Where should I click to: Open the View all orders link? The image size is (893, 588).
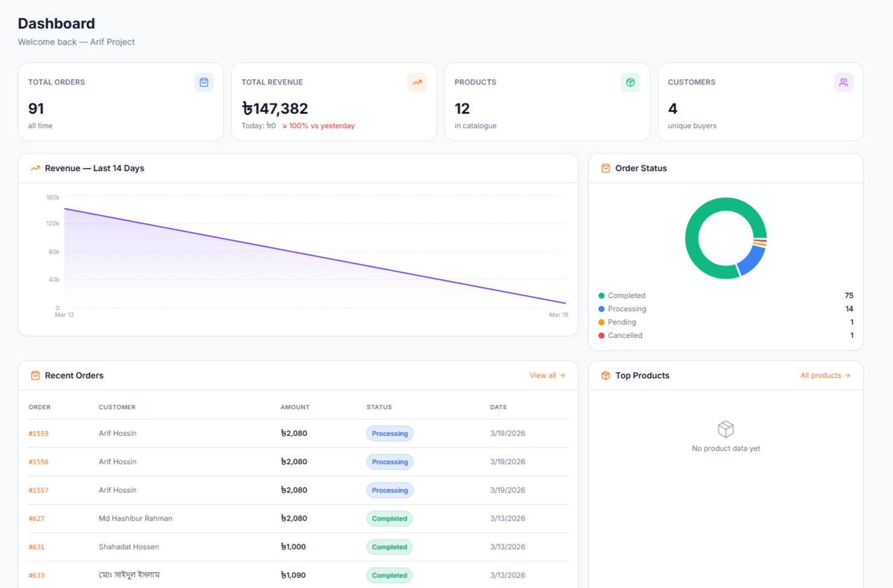[x=546, y=375]
